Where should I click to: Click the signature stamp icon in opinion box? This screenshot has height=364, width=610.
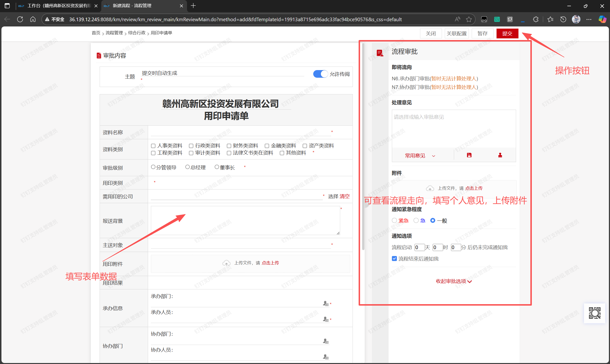point(500,155)
